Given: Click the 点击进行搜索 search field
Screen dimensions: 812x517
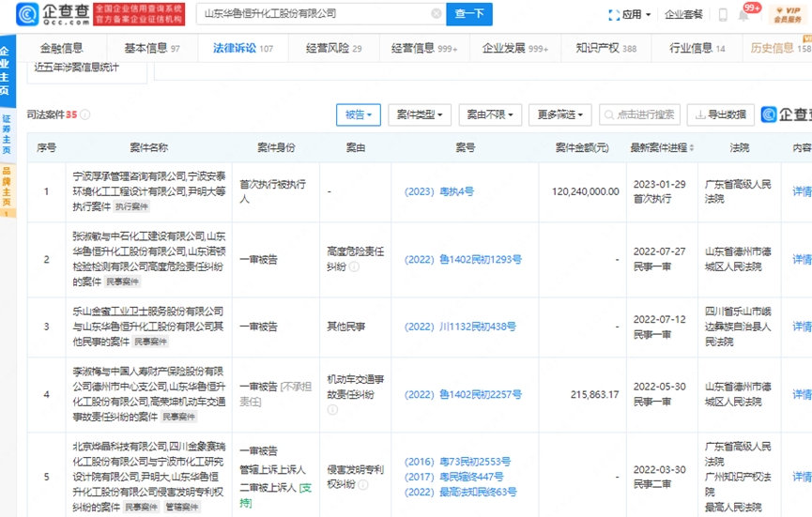Looking at the screenshot, I should [x=640, y=114].
